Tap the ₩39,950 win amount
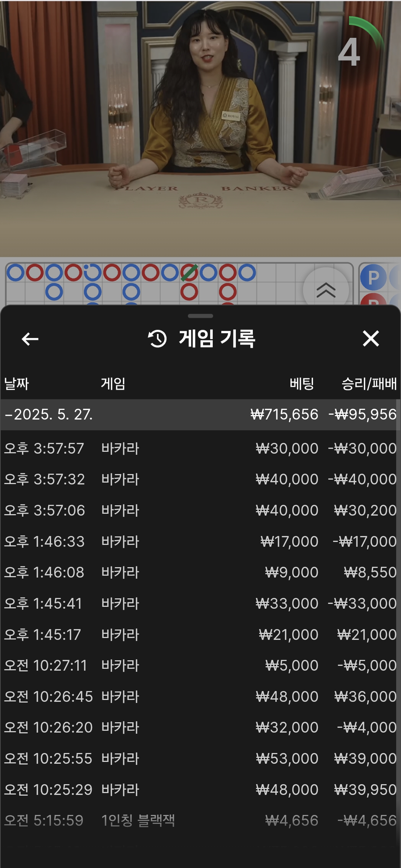 [365, 790]
